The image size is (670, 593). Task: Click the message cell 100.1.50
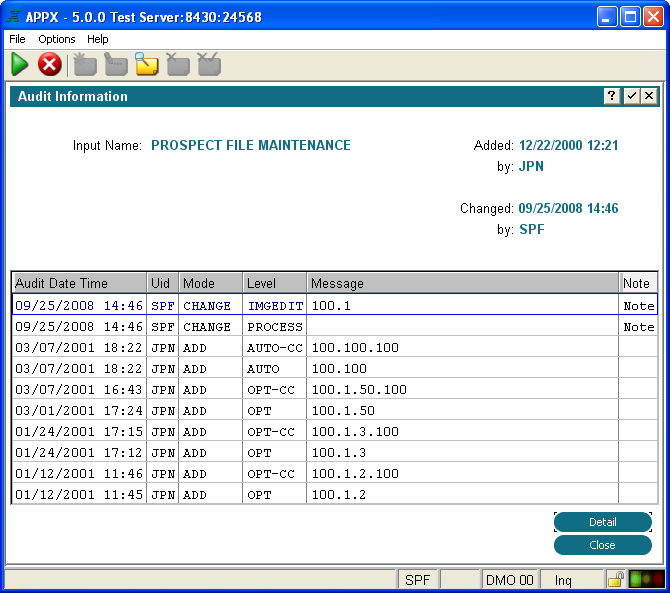point(463,411)
